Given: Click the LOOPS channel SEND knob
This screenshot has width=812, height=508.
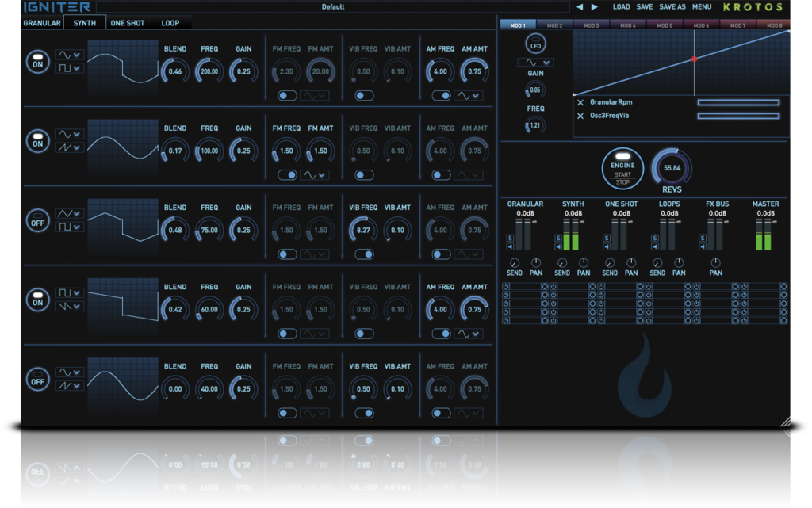Looking at the screenshot, I should click(657, 263).
